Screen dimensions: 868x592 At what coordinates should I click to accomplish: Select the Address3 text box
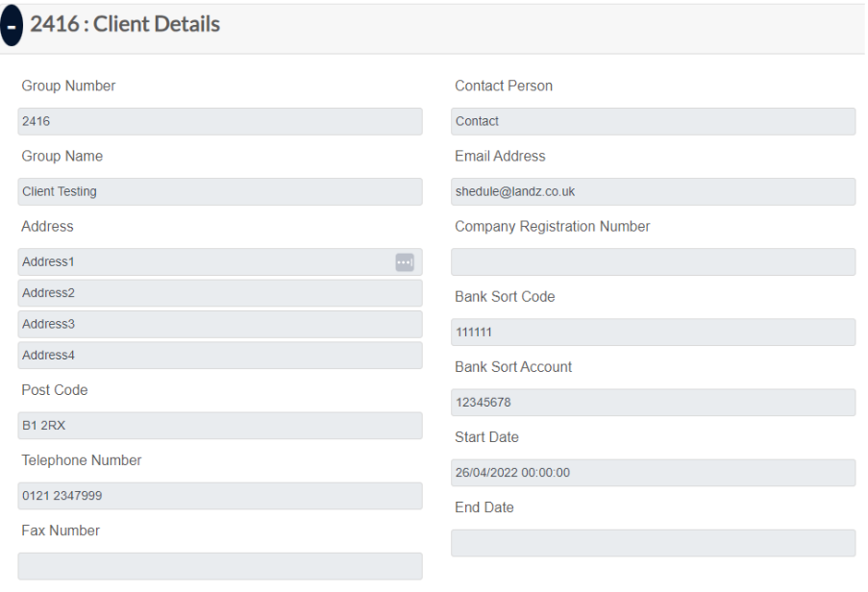click(219, 324)
